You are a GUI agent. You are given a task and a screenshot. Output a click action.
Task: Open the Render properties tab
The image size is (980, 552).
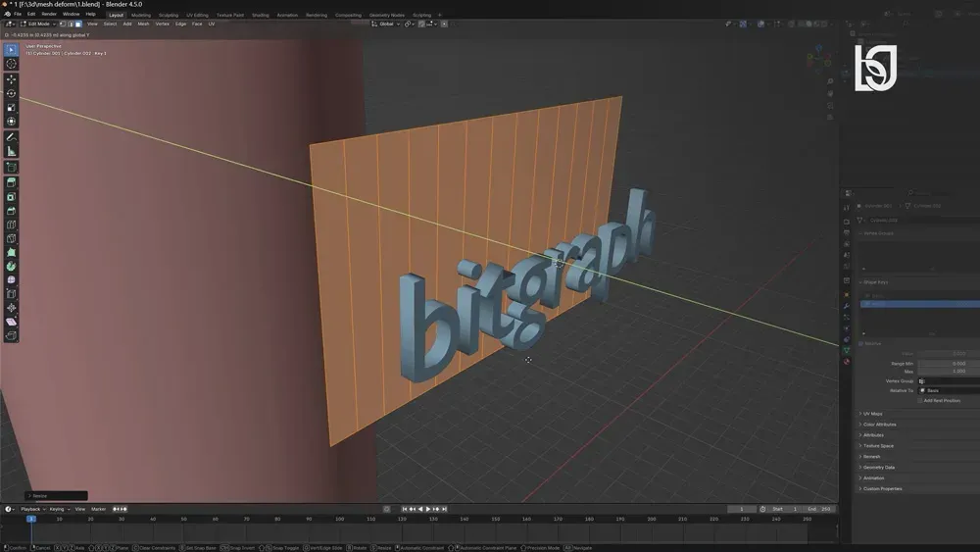pyautogui.click(x=847, y=222)
